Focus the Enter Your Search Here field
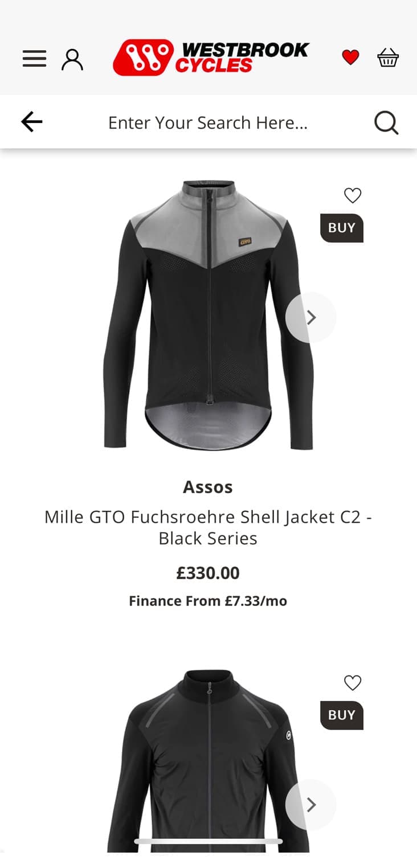The width and height of the screenshot is (417, 868). (x=208, y=122)
